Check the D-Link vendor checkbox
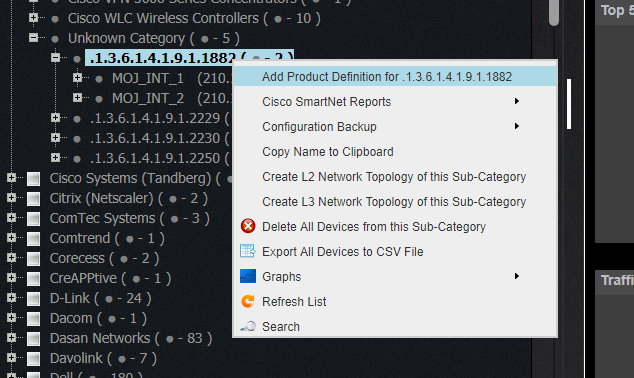 [34, 298]
